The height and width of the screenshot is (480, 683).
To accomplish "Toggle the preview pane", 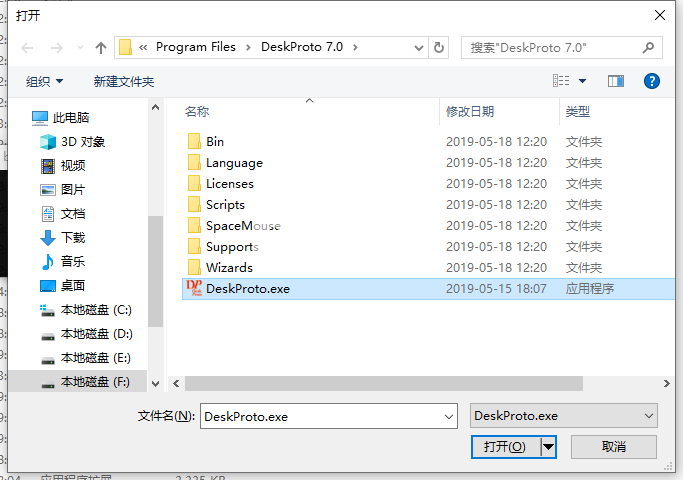I will (615, 81).
